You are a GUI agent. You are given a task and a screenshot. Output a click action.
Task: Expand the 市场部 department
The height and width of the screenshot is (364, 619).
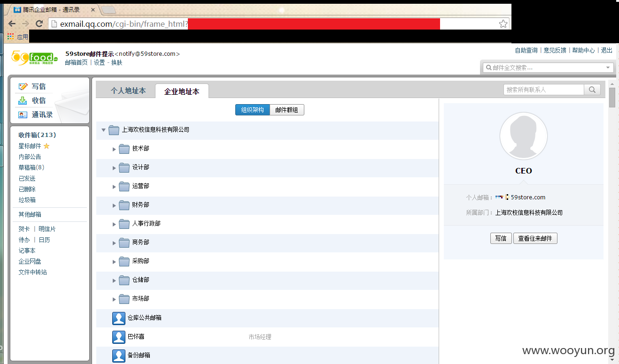pos(114,299)
